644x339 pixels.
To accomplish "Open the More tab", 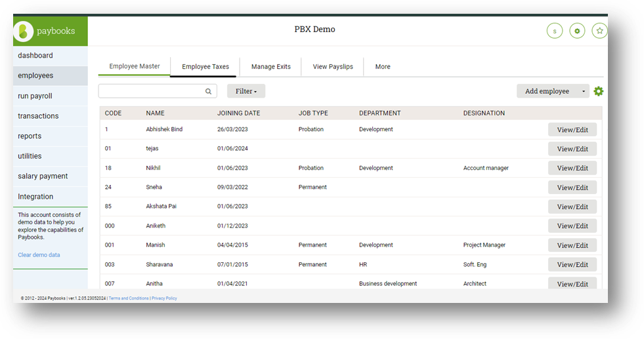I will coord(382,66).
